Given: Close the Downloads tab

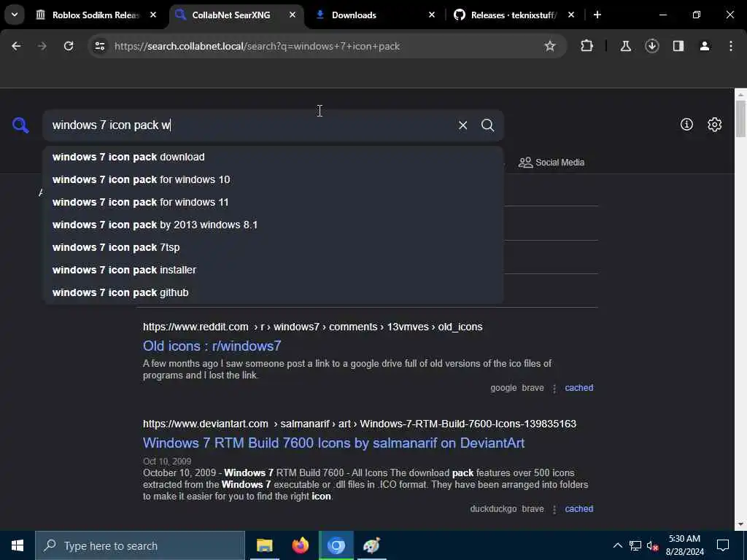Looking at the screenshot, I should tap(432, 15).
